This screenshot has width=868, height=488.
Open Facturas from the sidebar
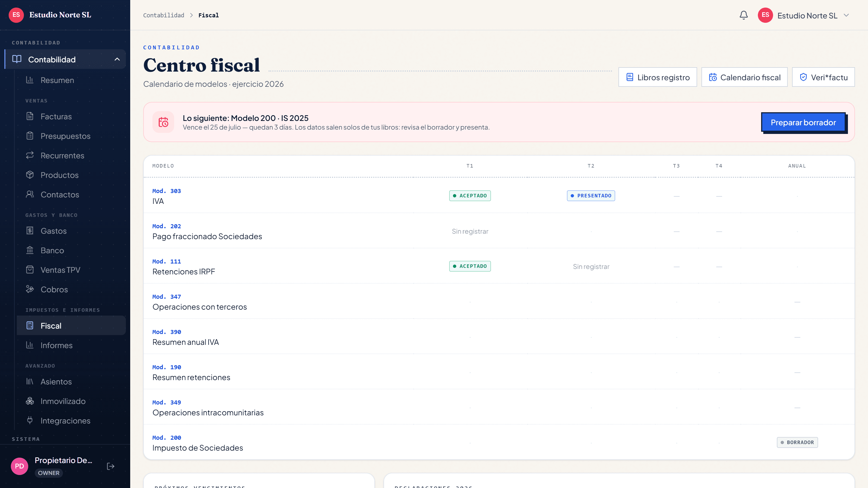click(x=71, y=117)
